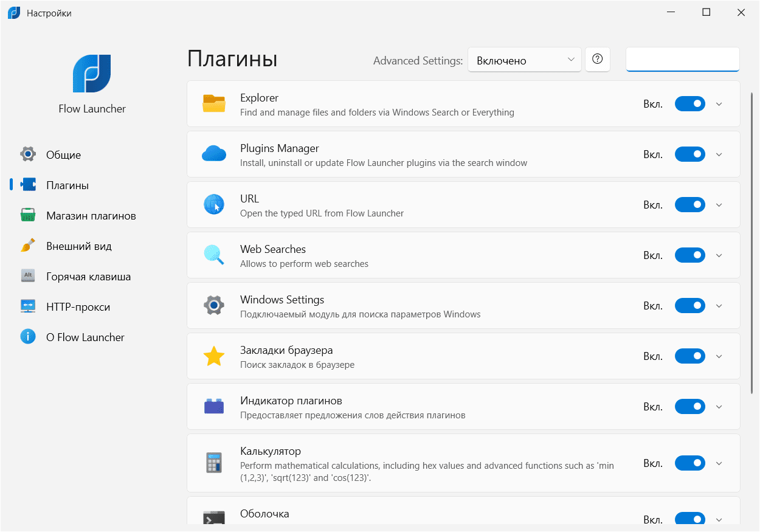
Task: Expand the Plugins Manager chevron
Action: [x=719, y=154]
